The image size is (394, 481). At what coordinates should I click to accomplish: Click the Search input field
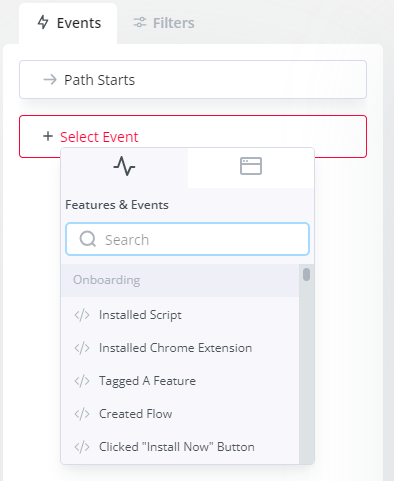187,239
